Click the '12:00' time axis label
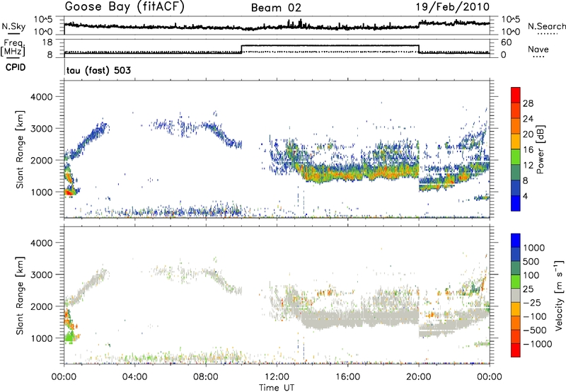Screen dimensions: 566x392 277,377
